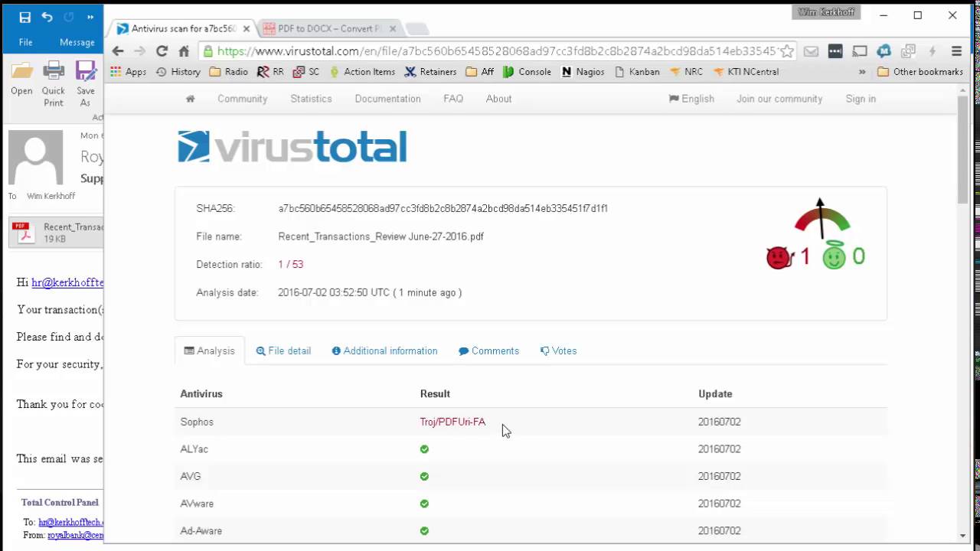
Task: Bookmark this page with the star icon
Action: (x=787, y=51)
